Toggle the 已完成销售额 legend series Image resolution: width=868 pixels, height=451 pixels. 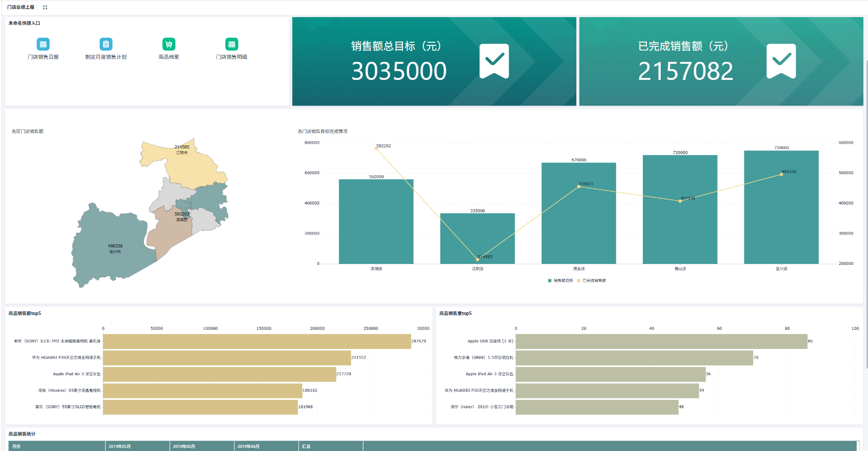[591, 280]
